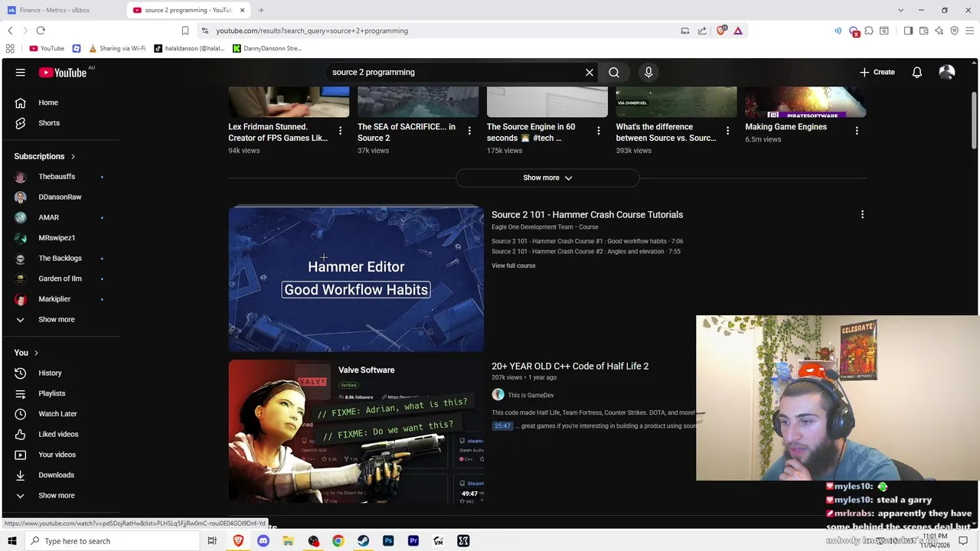The height and width of the screenshot is (551, 980).
Task: Reload the page in browser
Action: 41,31
